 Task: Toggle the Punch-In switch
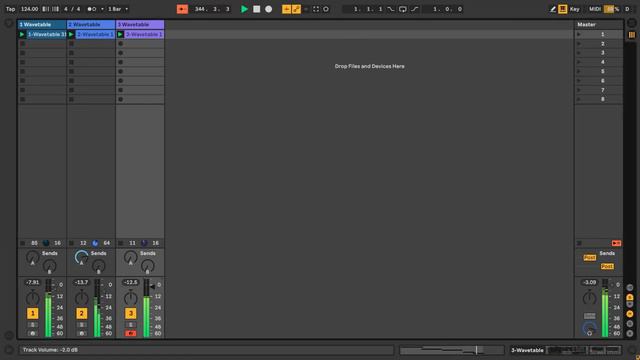click(x=391, y=9)
